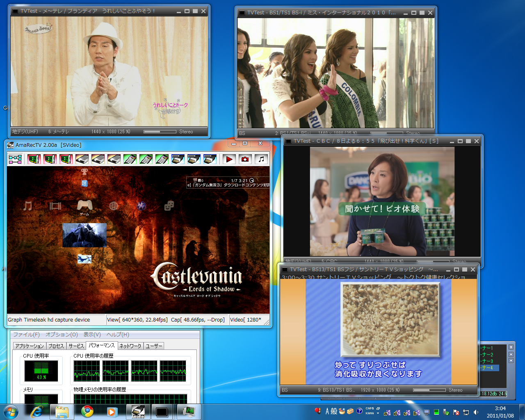Select highlighted tuner entry ending ナー4
Screen dimensions: 525x420
489,367
